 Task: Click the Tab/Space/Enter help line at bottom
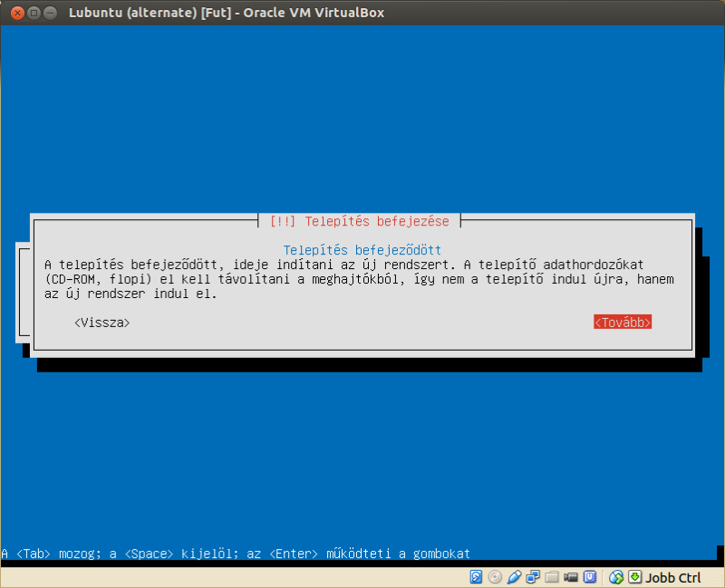pyautogui.click(x=236, y=554)
